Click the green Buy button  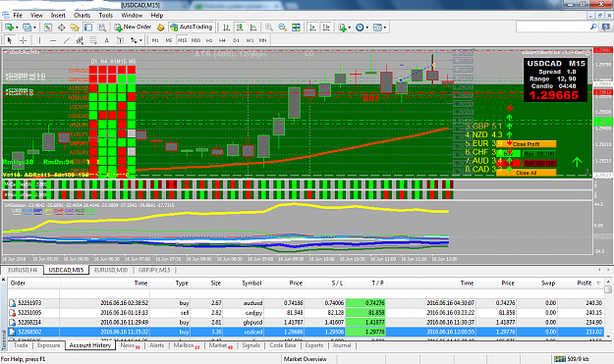click(x=508, y=154)
